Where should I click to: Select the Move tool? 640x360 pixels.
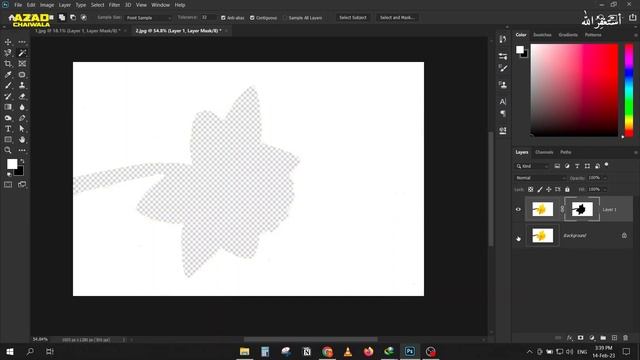pyautogui.click(x=8, y=42)
